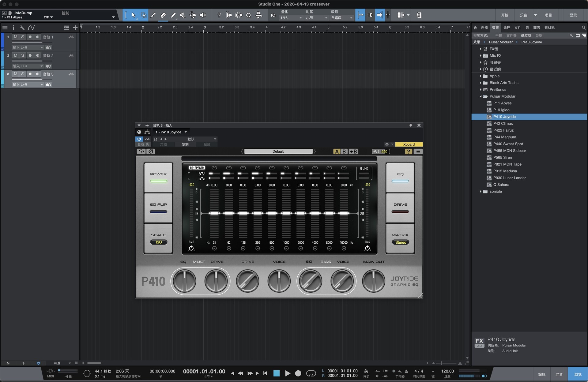Select the listen tool speaker icon
The height and width of the screenshot is (382, 588).
pyautogui.click(x=203, y=15)
